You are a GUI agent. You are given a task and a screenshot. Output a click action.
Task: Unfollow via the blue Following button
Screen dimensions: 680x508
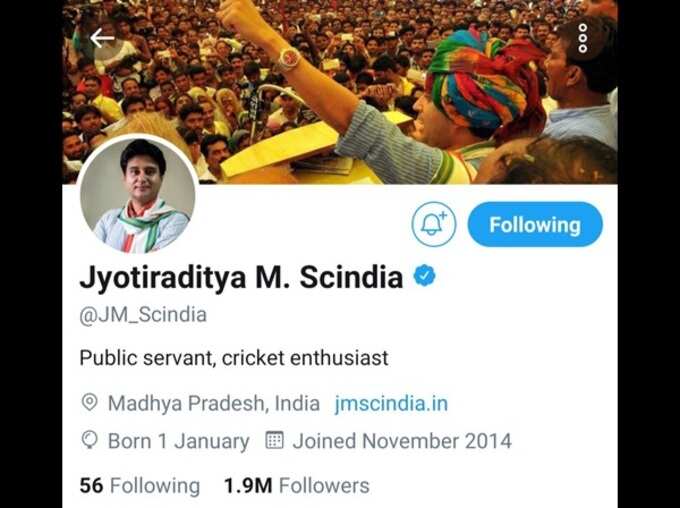[535, 225]
